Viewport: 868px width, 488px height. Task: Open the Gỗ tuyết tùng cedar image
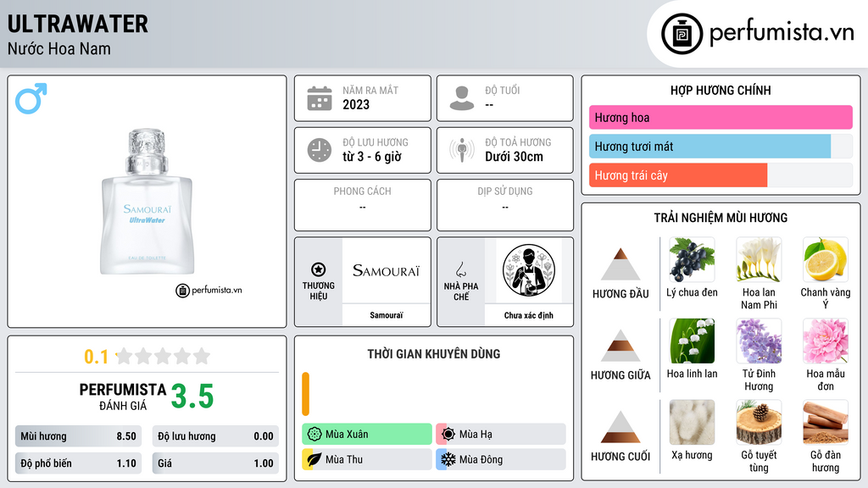(x=759, y=423)
